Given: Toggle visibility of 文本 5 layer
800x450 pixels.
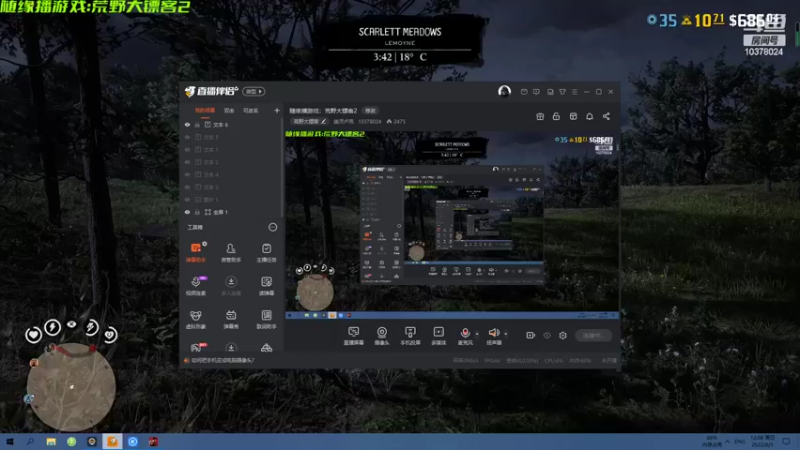Looking at the screenshot, I should pos(187,137).
